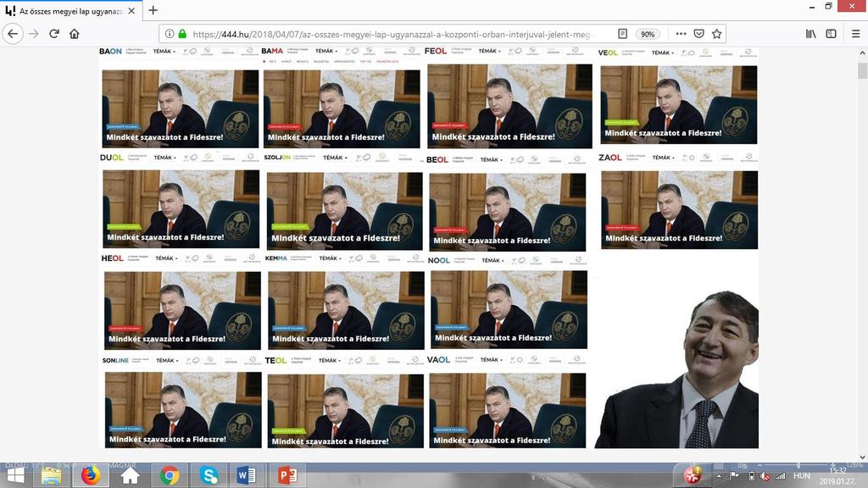
Task: Expand the TÉMÁK dropdown beside HEOL logo
Action: 166,258
